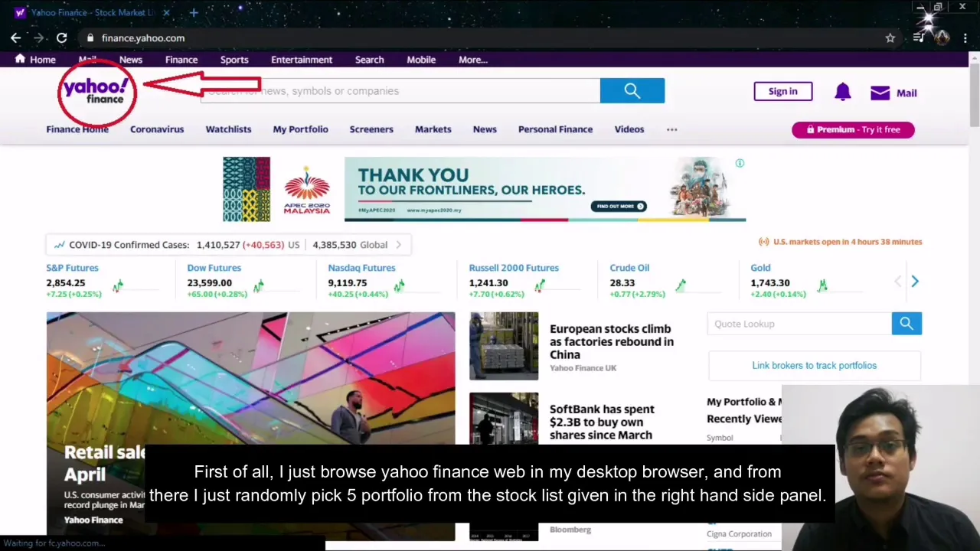Click Premium - Try it free button
Image resolution: width=980 pixels, height=551 pixels.
[853, 129]
